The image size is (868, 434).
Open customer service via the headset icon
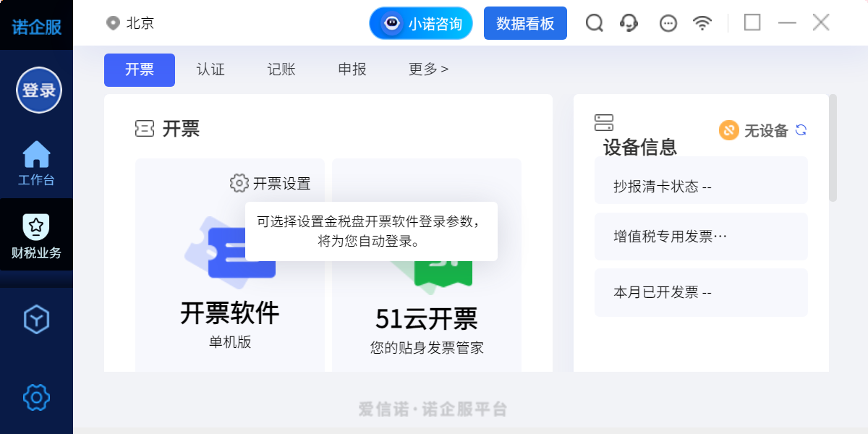coord(629,22)
